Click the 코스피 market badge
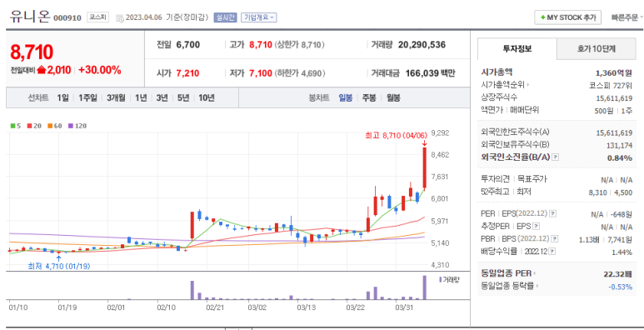Screen dimensions: 644x330 coord(97,17)
